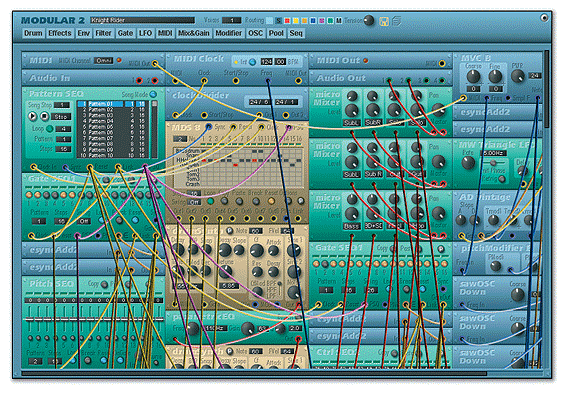
Task: Click the stacked pages icon beside save
Action: 396,21
